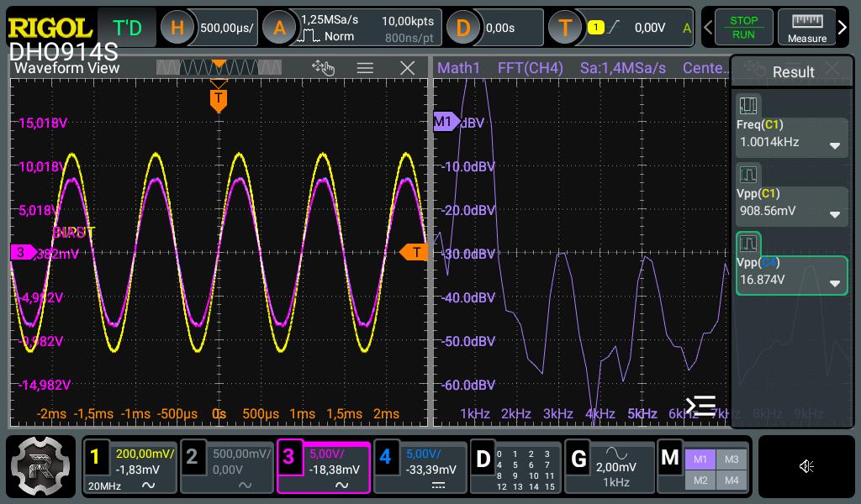Image resolution: width=861 pixels, height=504 pixels.
Task: Toggle the STOP/RUN acquisition button
Action: tap(743, 27)
